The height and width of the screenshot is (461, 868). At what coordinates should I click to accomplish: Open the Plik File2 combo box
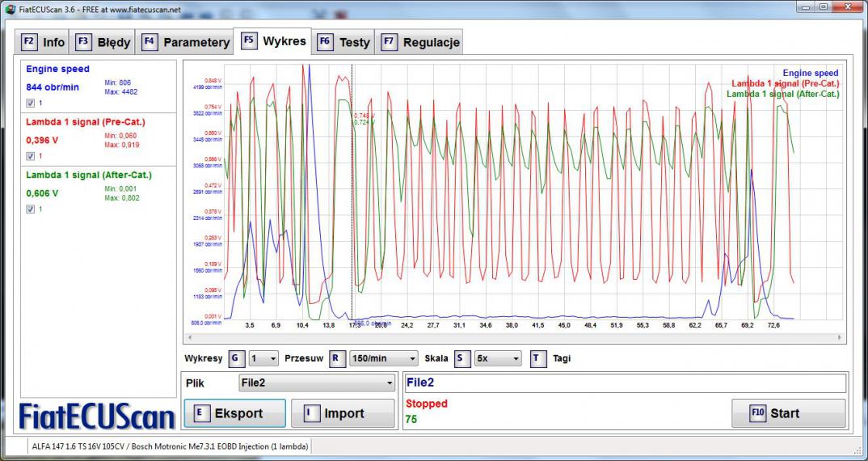[317, 383]
